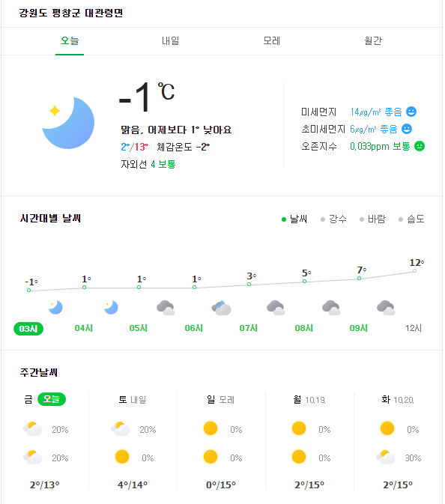Switch to the 월간 tab

point(373,41)
